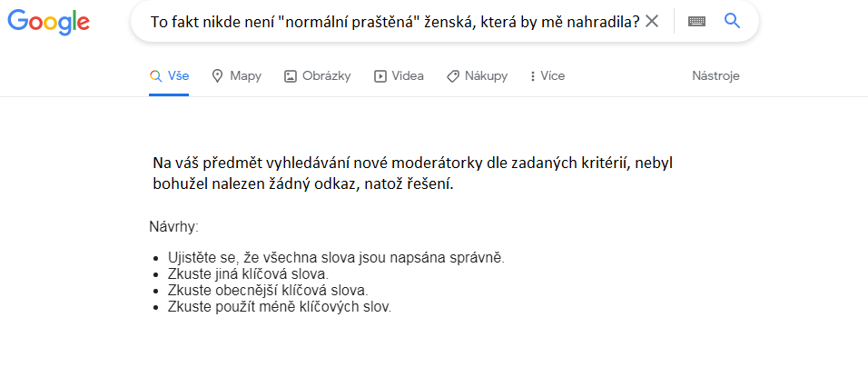
Task: Click the Nákupy tag icon
Action: (x=452, y=76)
